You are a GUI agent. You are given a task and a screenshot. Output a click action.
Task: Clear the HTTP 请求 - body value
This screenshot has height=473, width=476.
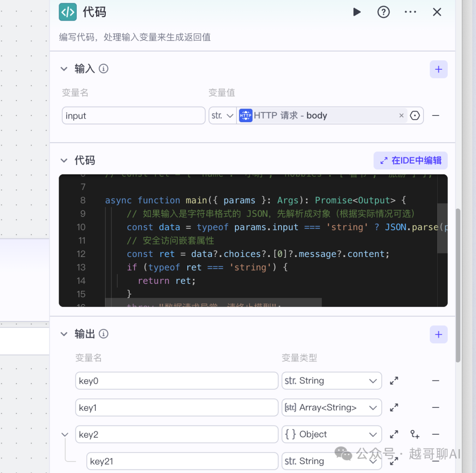point(402,115)
